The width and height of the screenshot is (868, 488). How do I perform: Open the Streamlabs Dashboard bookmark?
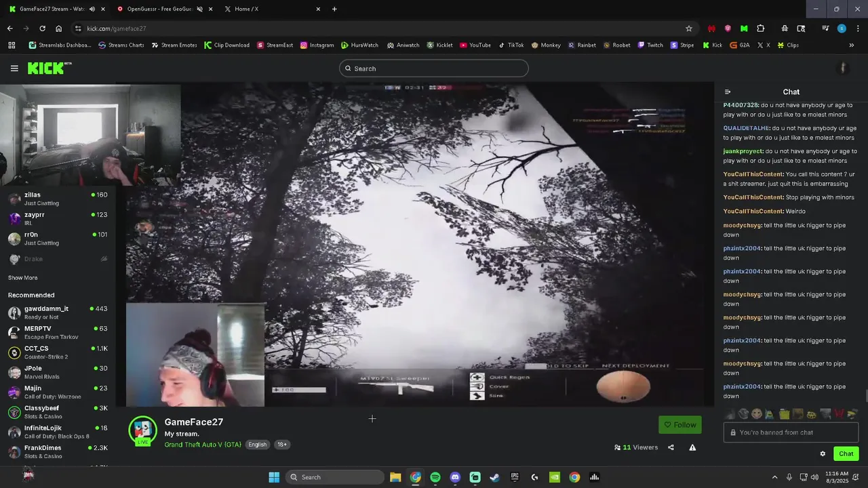(60, 45)
